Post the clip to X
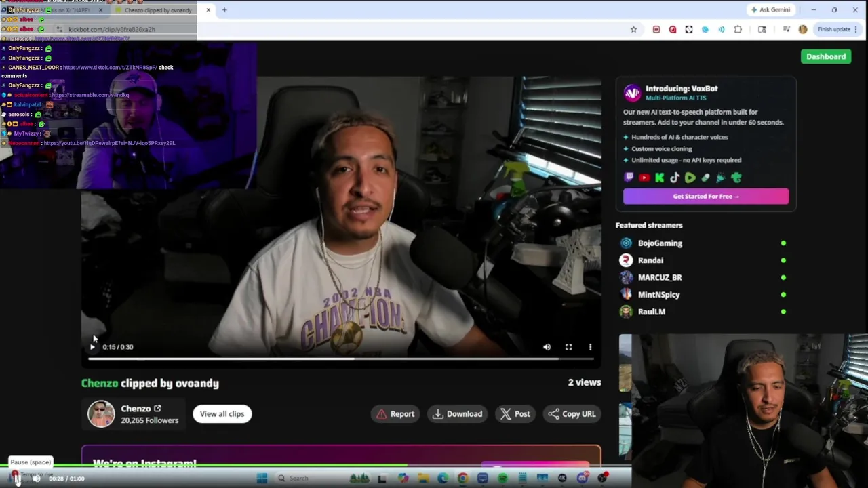 click(x=515, y=413)
